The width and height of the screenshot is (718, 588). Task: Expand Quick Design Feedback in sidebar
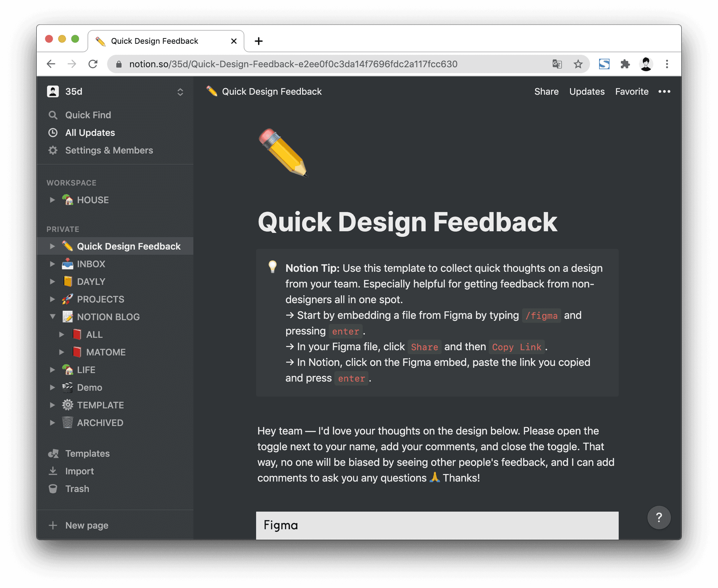tap(52, 246)
